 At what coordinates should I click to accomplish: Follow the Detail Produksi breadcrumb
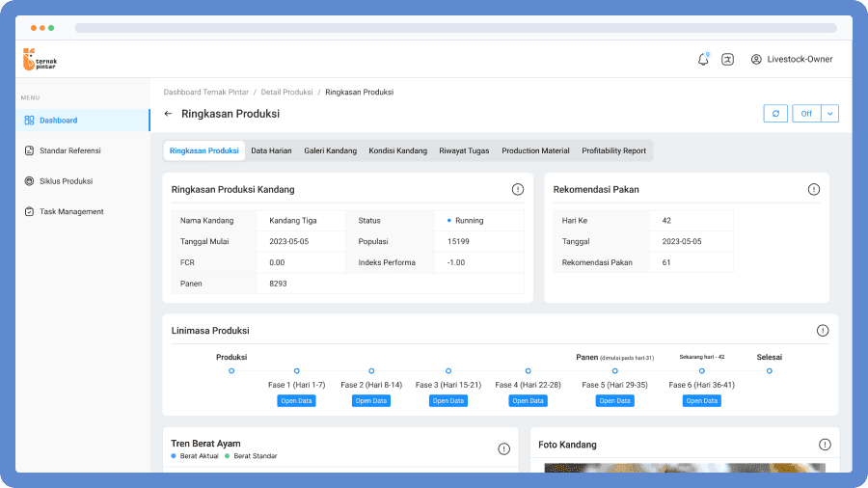(286, 92)
